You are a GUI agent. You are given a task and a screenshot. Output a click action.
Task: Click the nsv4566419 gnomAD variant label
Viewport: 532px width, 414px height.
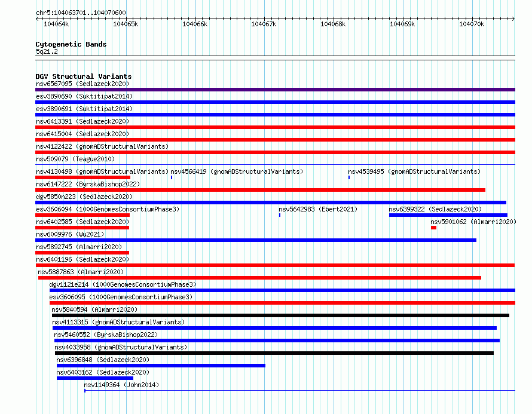(x=237, y=171)
